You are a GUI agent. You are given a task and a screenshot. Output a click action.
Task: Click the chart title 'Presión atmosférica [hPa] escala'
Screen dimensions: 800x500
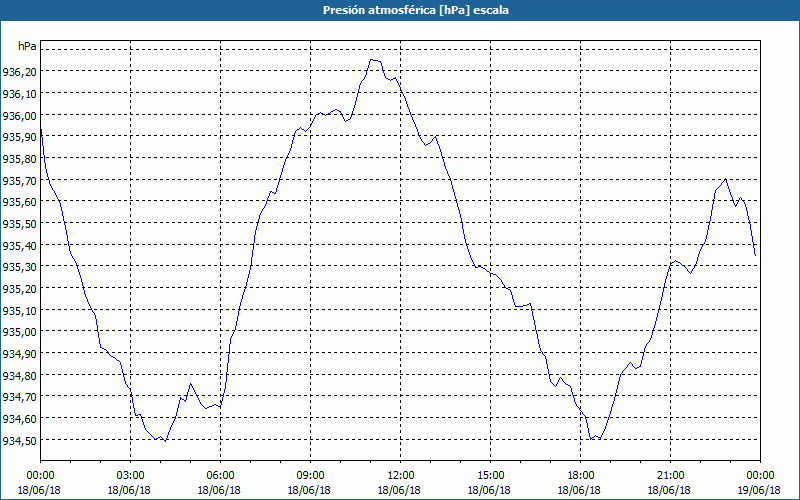[x=400, y=10]
